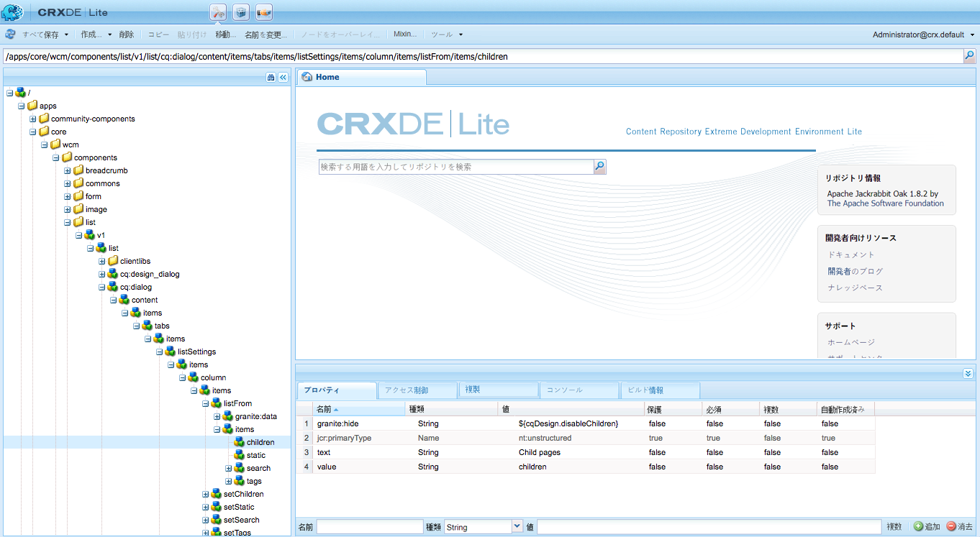Select the granite:hide property row
Image resolution: width=980 pixels, height=537 pixels.
(x=586, y=423)
